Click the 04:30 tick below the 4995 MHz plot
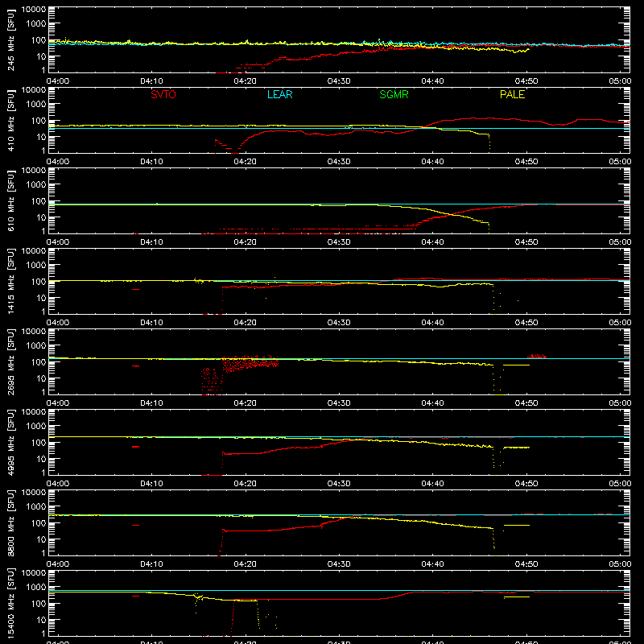 point(339,484)
